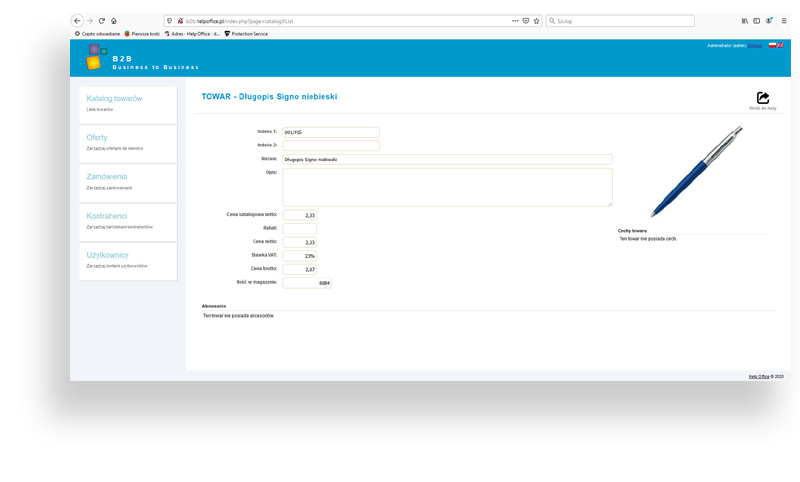This screenshot has width=800, height=482.
Task: Switch language with the Polish flag
Action: point(772,45)
